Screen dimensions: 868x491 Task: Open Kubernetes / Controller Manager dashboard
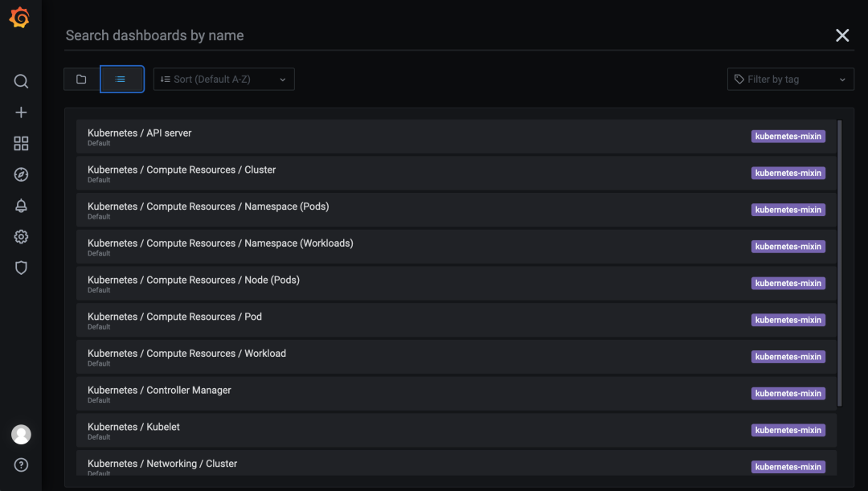pyautogui.click(x=457, y=394)
